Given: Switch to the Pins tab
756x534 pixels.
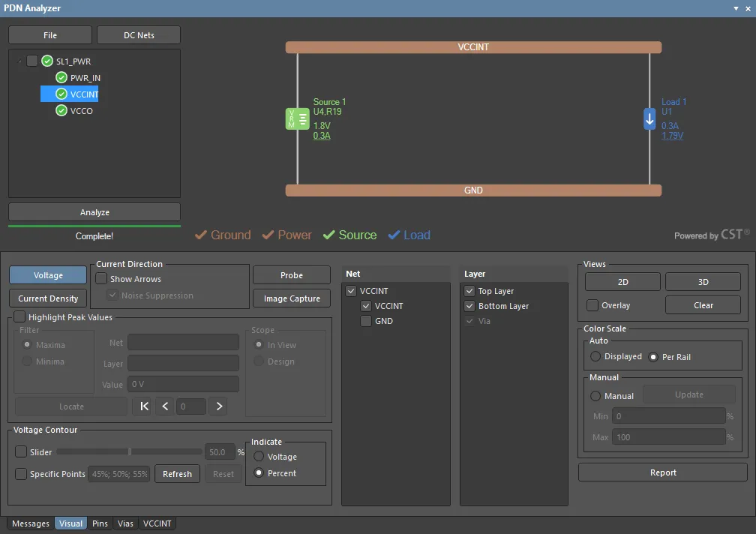Looking at the screenshot, I should tap(100, 523).
